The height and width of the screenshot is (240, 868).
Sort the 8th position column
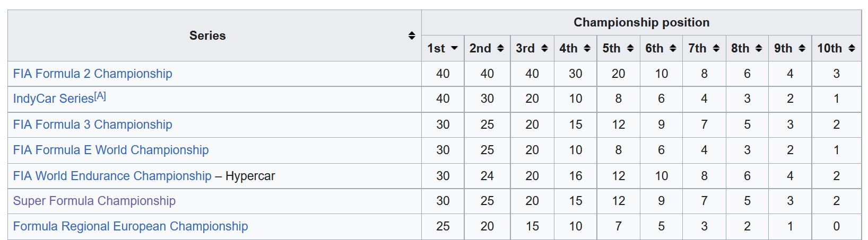[759, 48]
